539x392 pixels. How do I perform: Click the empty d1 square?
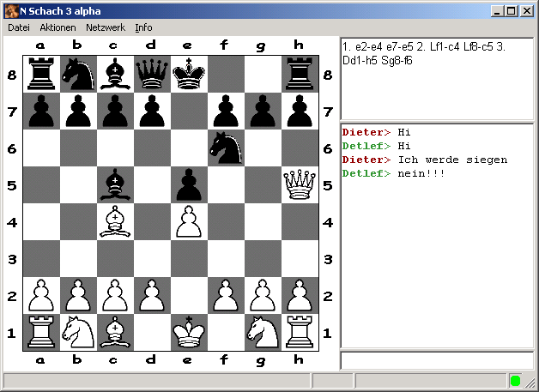(x=152, y=333)
